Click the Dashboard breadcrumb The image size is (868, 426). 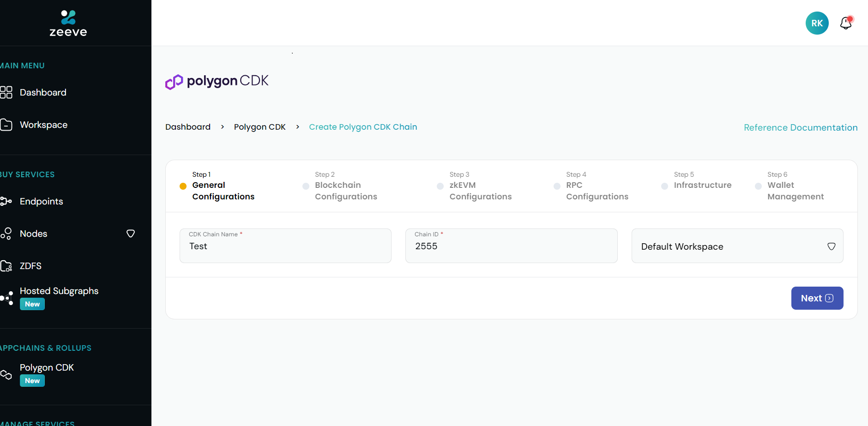click(187, 126)
